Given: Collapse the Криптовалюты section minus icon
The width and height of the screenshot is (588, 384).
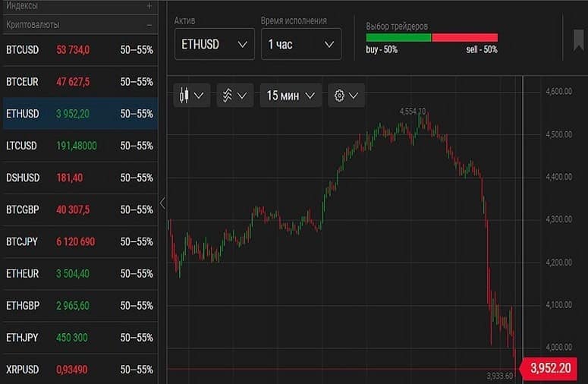Looking at the screenshot, I should click(x=149, y=24).
